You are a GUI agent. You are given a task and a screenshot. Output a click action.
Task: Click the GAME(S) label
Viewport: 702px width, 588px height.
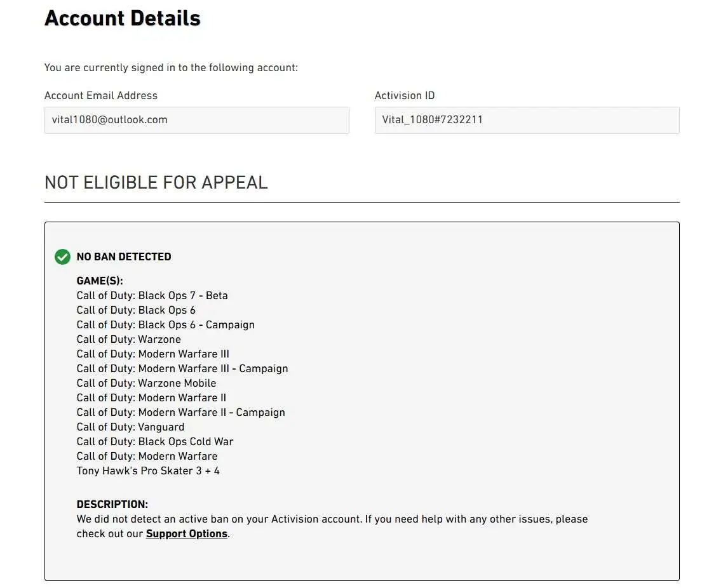pos(100,281)
